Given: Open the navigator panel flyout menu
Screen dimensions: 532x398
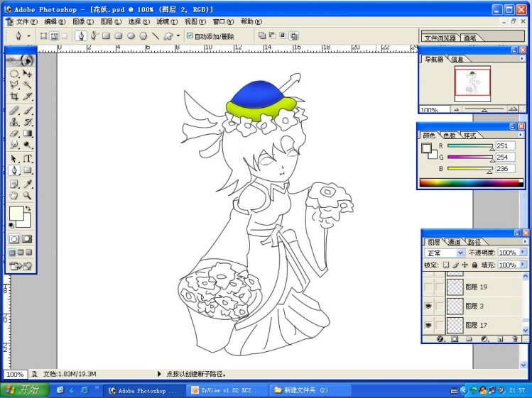Looking at the screenshot, I should pyautogui.click(x=521, y=59).
